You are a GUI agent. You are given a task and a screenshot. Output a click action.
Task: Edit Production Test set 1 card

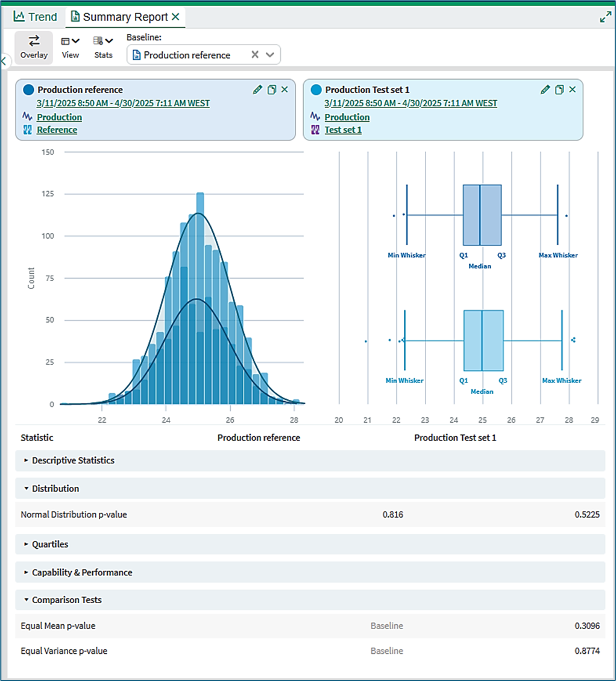pyautogui.click(x=545, y=89)
